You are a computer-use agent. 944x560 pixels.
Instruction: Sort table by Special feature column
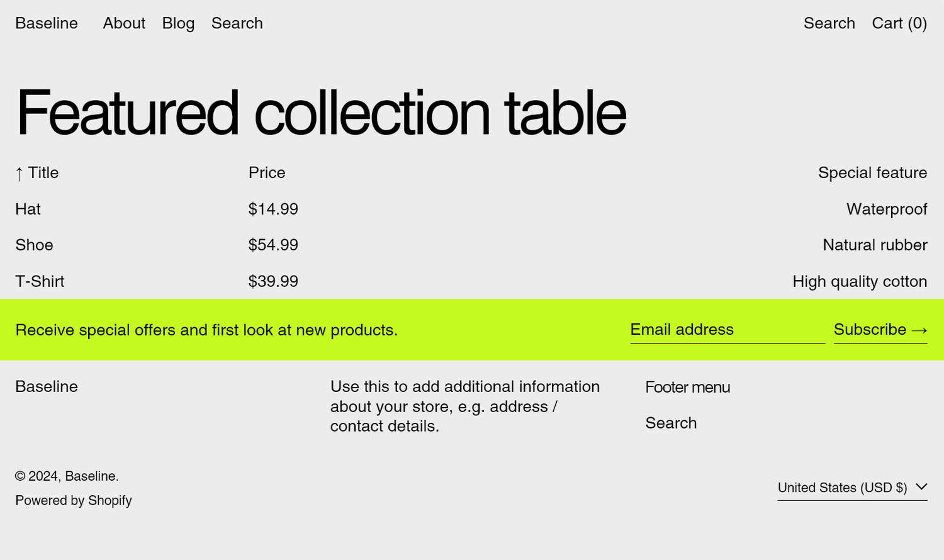click(872, 173)
